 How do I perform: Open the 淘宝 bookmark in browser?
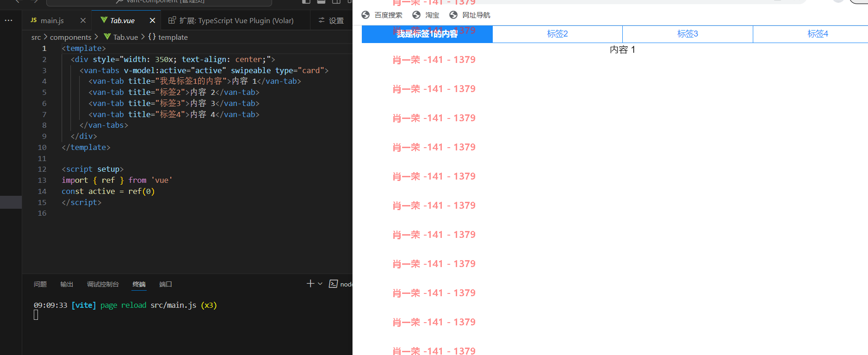426,15
